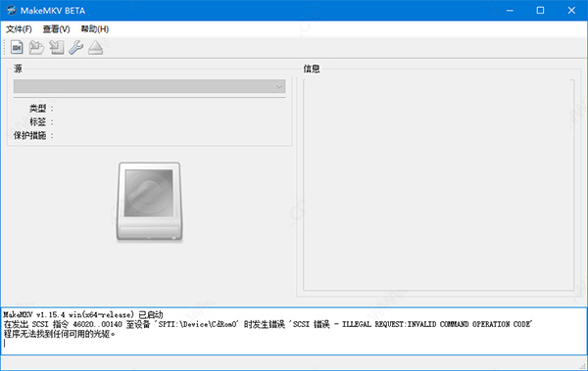Open the 文件(F) menu

pyautogui.click(x=19, y=29)
